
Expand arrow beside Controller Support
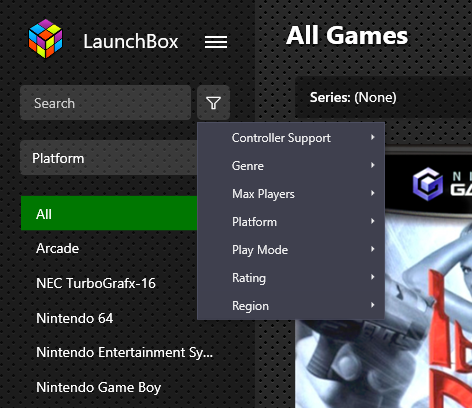point(373,137)
